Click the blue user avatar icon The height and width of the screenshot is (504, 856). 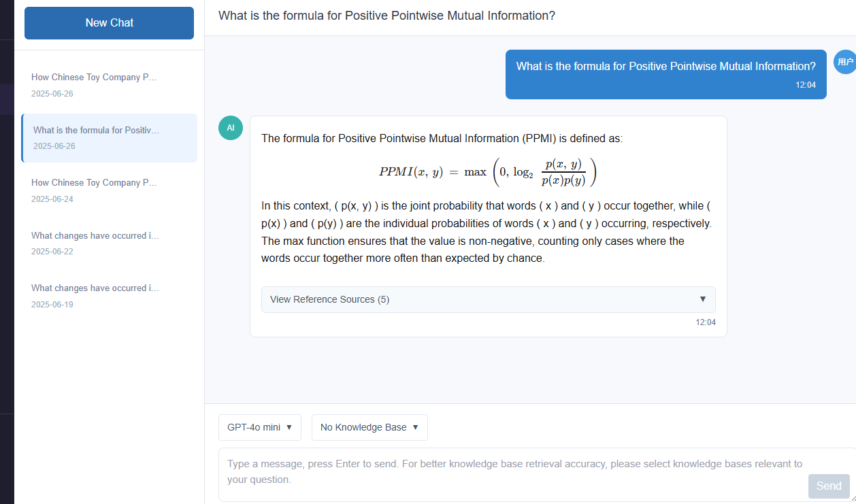click(x=844, y=62)
